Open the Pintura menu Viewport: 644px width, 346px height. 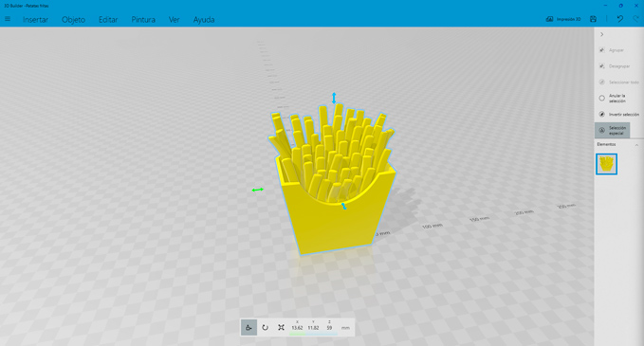point(143,20)
